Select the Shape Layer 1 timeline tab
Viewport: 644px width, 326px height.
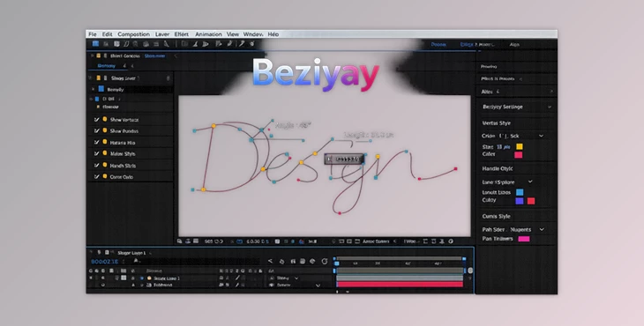tap(131, 253)
